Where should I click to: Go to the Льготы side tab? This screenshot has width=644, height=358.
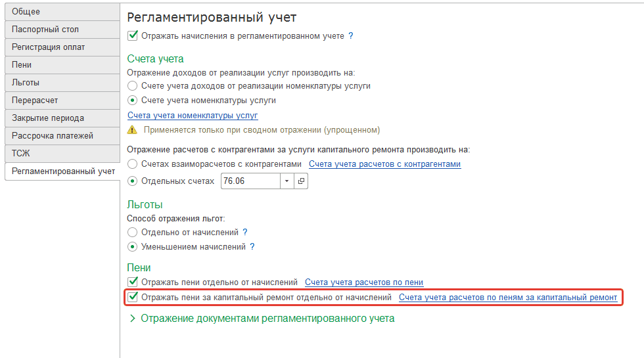[62, 83]
